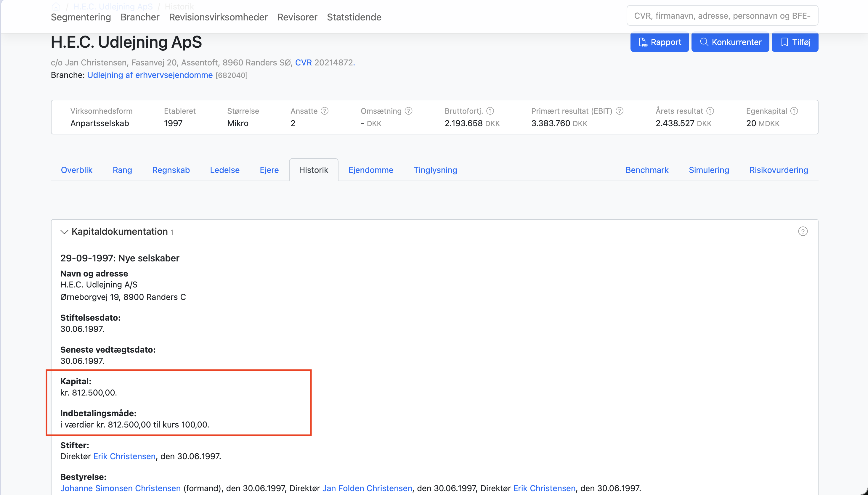Open Erik Christensen's profile under Stifter
Image resolution: width=868 pixels, height=495 pixels.
[124, 456]
